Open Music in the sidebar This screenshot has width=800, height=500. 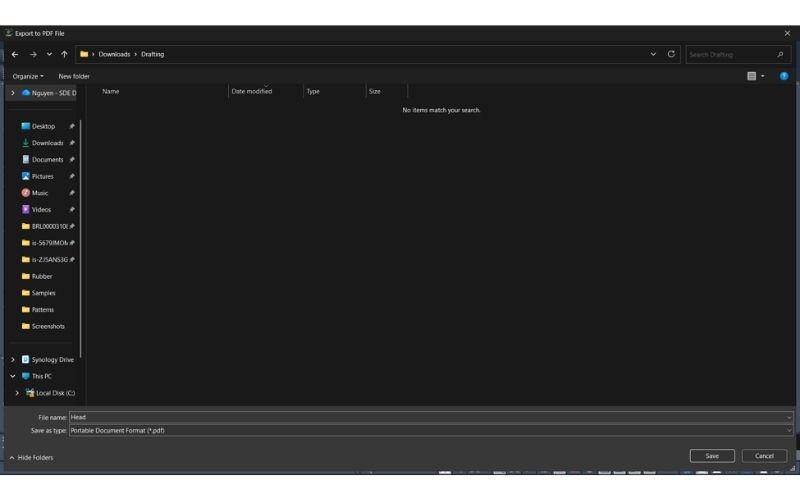(40, 193)
